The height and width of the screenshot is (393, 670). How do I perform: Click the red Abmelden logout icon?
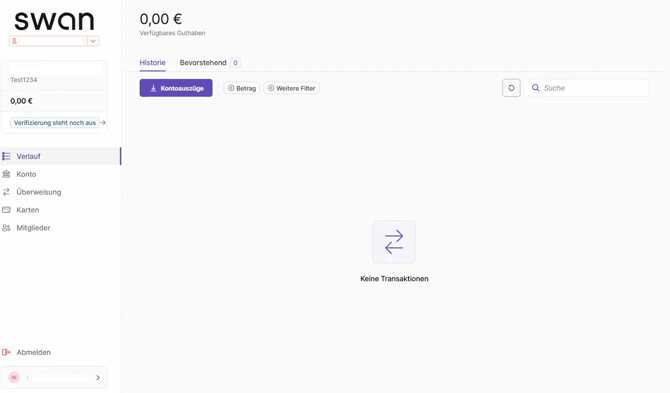pos(6,352)
